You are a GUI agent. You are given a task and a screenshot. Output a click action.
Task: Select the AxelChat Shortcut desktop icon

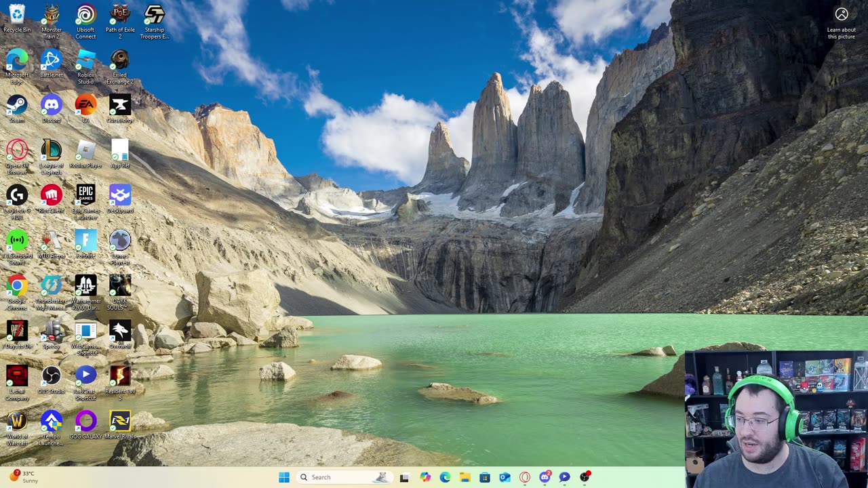[85, 383]
